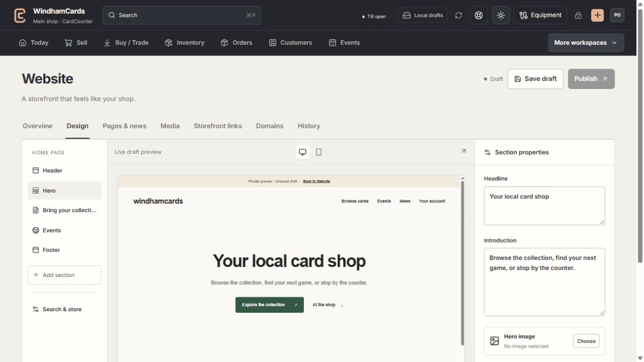Switch to the Design tab
This screenshot has width=644, height=362.
(x=77, y=126)
